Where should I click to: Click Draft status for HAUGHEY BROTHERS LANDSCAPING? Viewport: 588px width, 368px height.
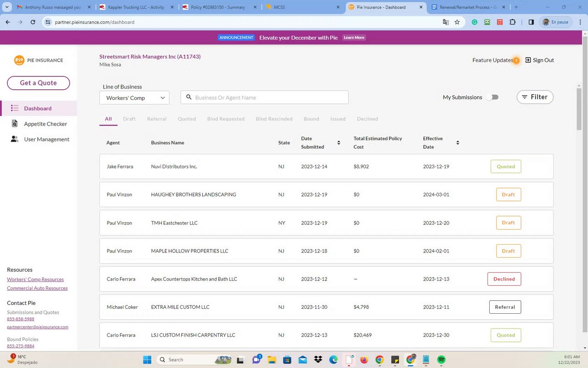[509, 195]
